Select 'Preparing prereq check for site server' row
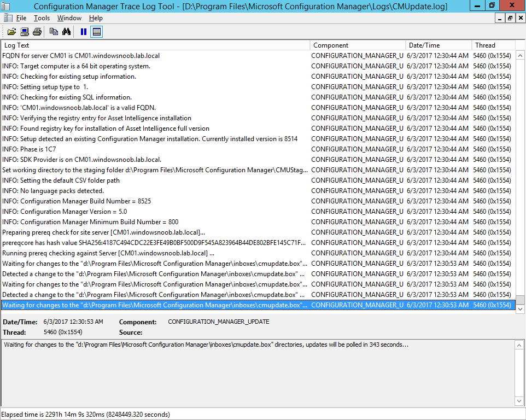 [x=258, y=232]
